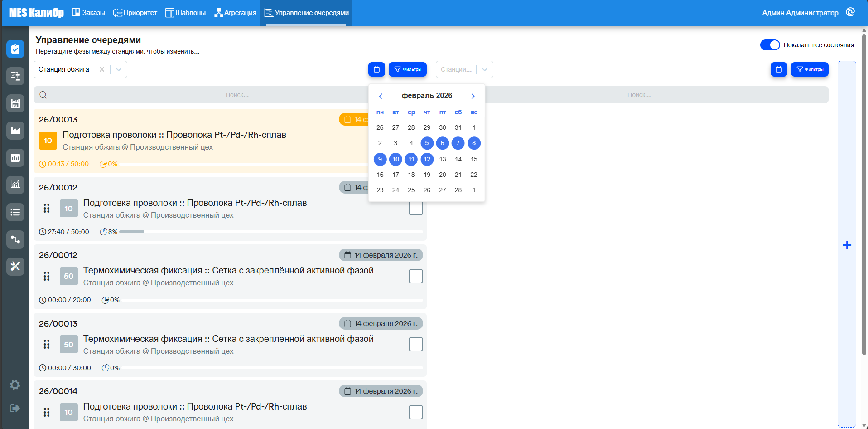868x429 pixels.
Task: Open the sliders settings sidebar icon
Action: [x=15, y=76]
